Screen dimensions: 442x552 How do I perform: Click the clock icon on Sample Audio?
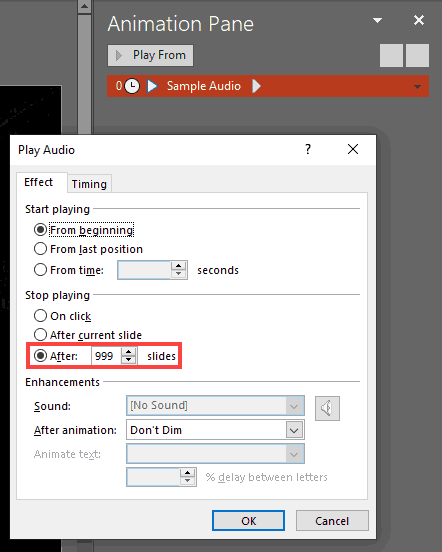pyautogui.click(x=132, y=86)
